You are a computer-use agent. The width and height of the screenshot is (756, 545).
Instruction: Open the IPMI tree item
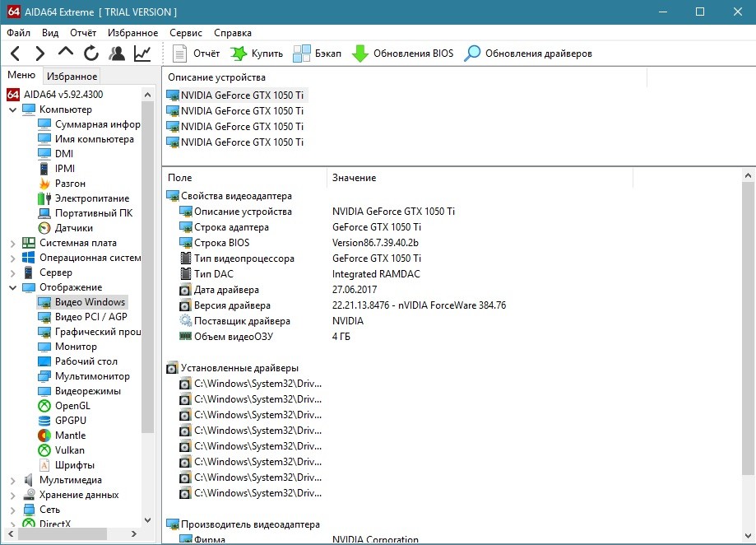point(57,168)
